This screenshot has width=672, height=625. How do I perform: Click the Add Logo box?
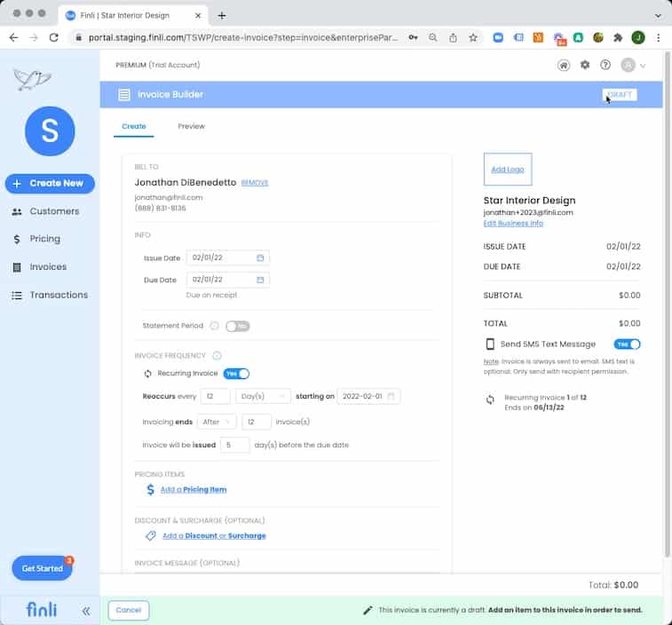click(508, 170)
